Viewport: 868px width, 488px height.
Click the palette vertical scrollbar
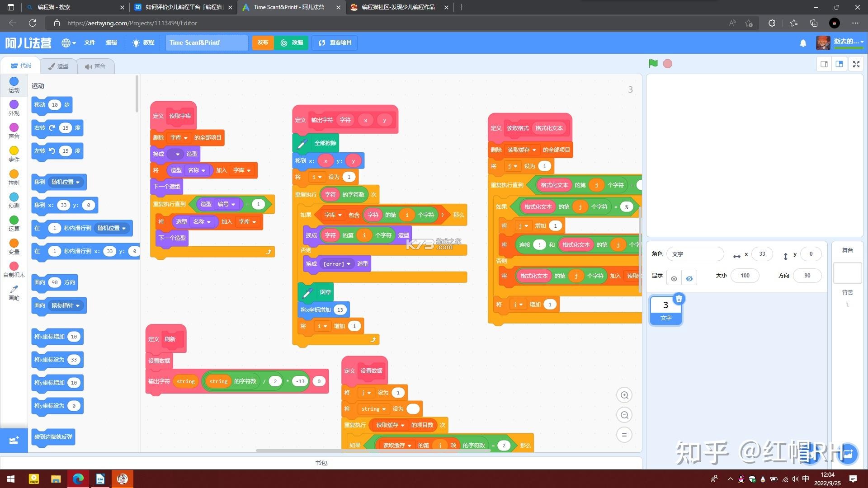[x=137, y=94]
